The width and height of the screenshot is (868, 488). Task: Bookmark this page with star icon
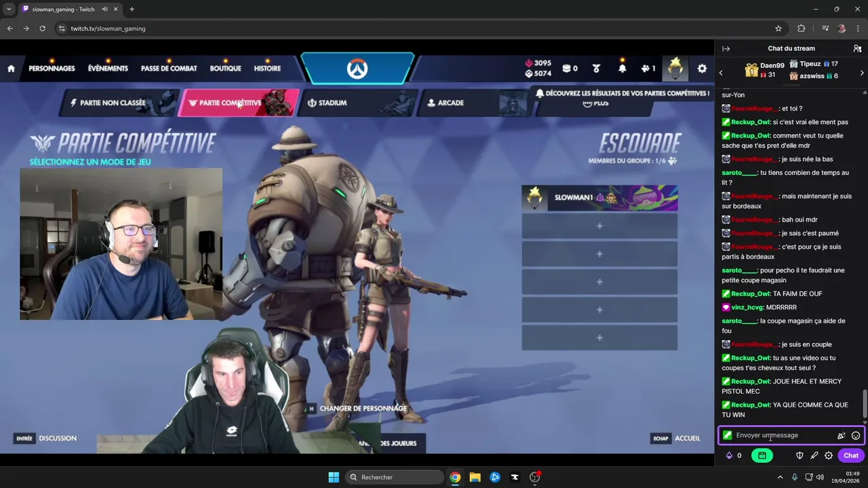click(778, 28)
